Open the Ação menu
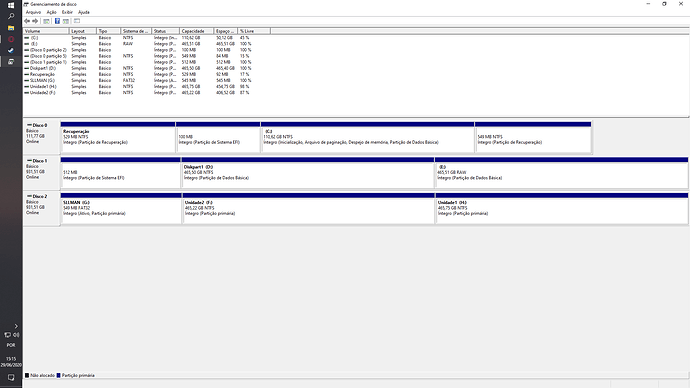Viewport: 690px width, 388px height. (x=51, y=12)
